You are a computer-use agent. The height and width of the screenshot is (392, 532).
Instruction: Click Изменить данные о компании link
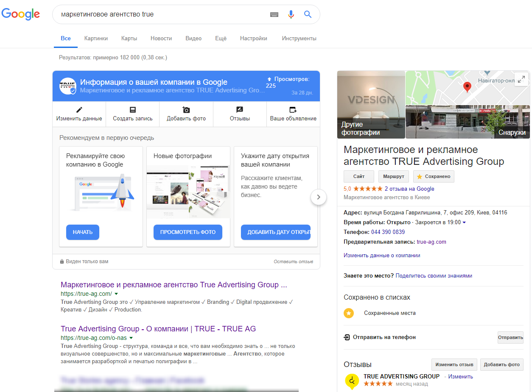(x=382, y=256)
